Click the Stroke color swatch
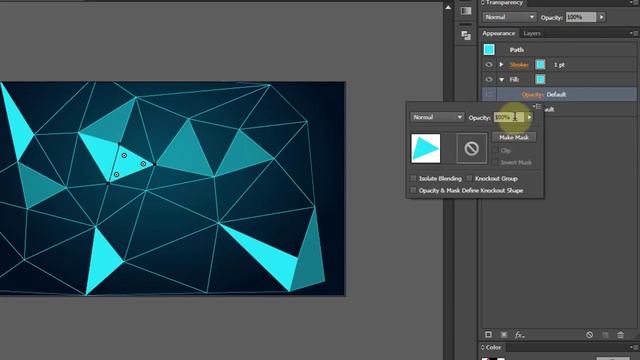Screen dimensions: 640x360 pos(540,64)
